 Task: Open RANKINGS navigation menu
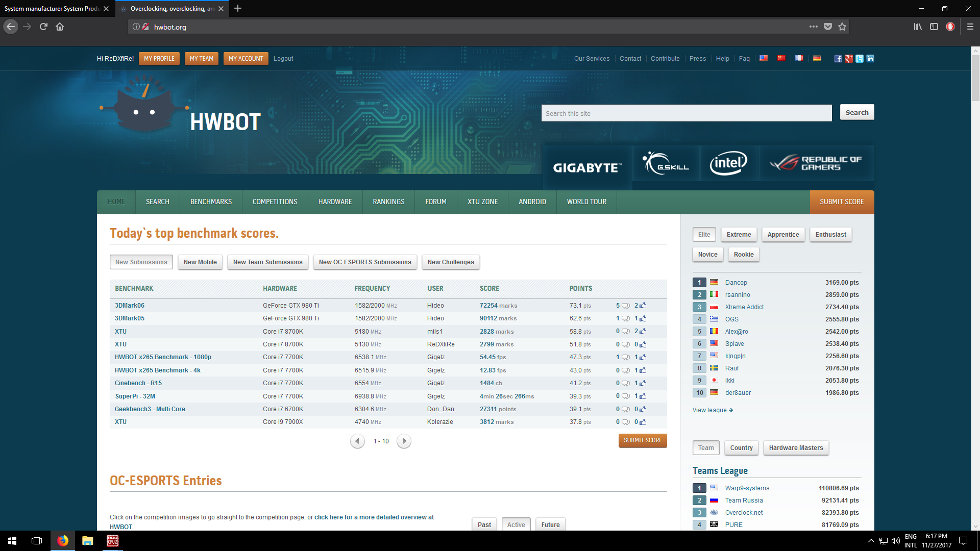coord(388,202)
